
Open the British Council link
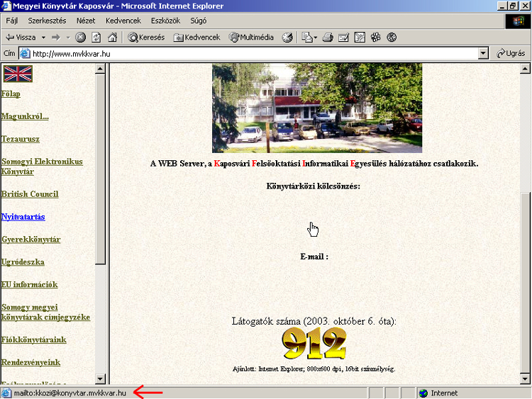tap(30, 194)
